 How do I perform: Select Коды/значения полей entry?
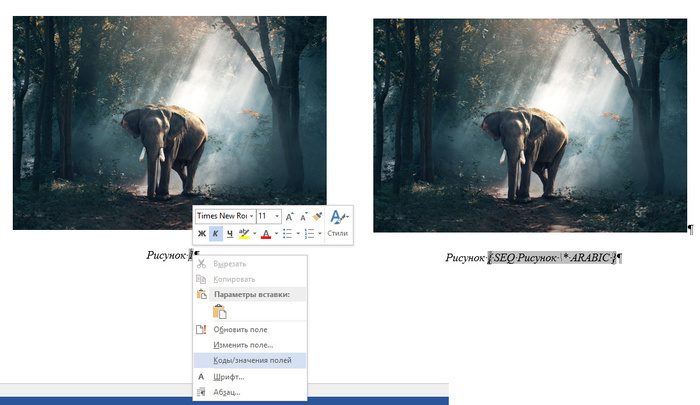(250, 360)
